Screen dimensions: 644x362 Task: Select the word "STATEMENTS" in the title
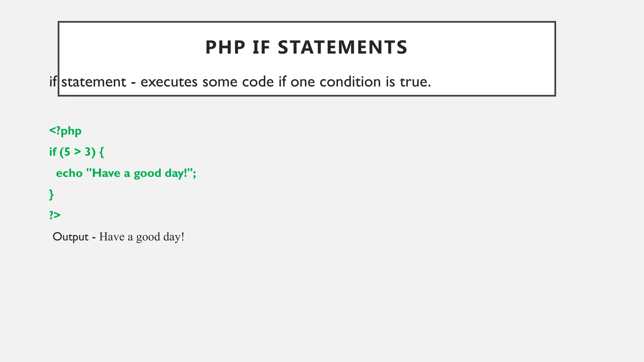[342, 48]
